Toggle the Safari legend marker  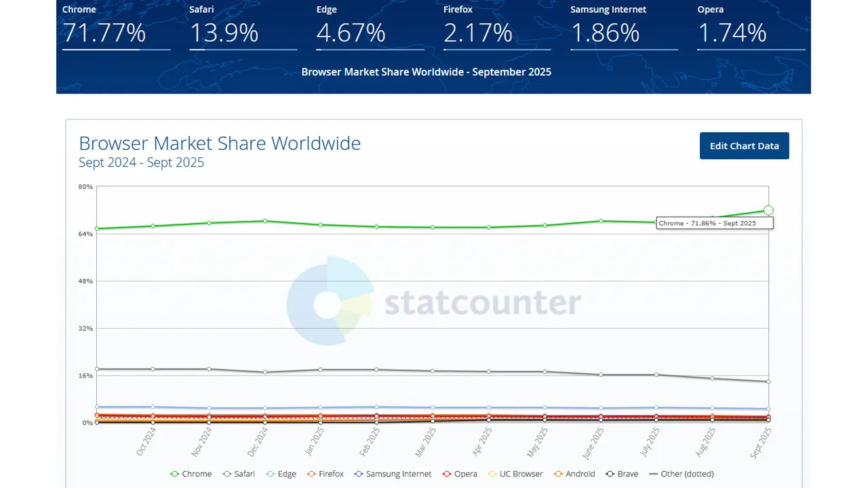226,474
